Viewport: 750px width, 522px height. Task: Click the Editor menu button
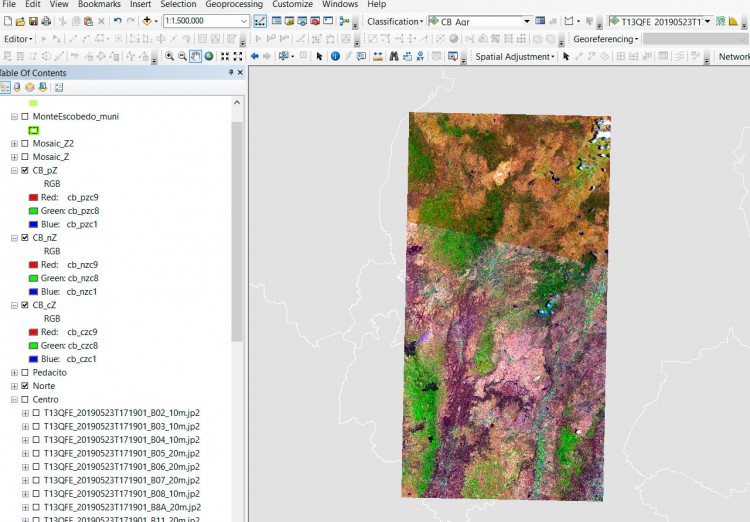click(x=18, y=39)
